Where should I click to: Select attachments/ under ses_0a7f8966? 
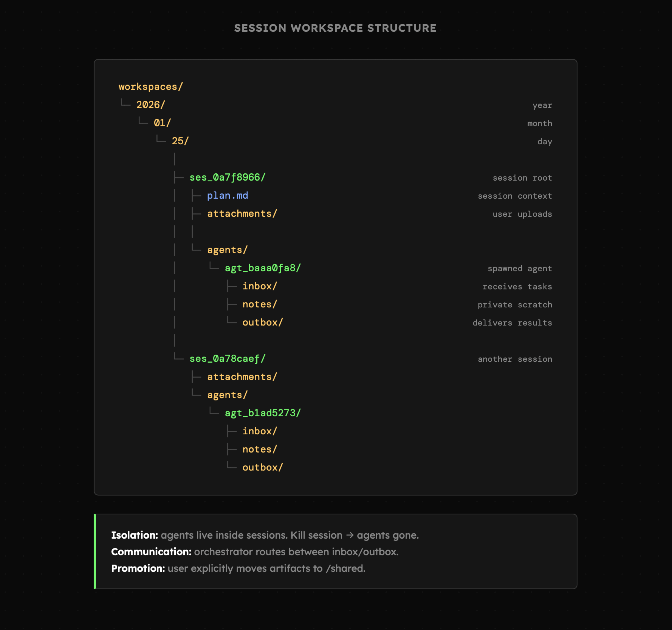click(242, 213)
